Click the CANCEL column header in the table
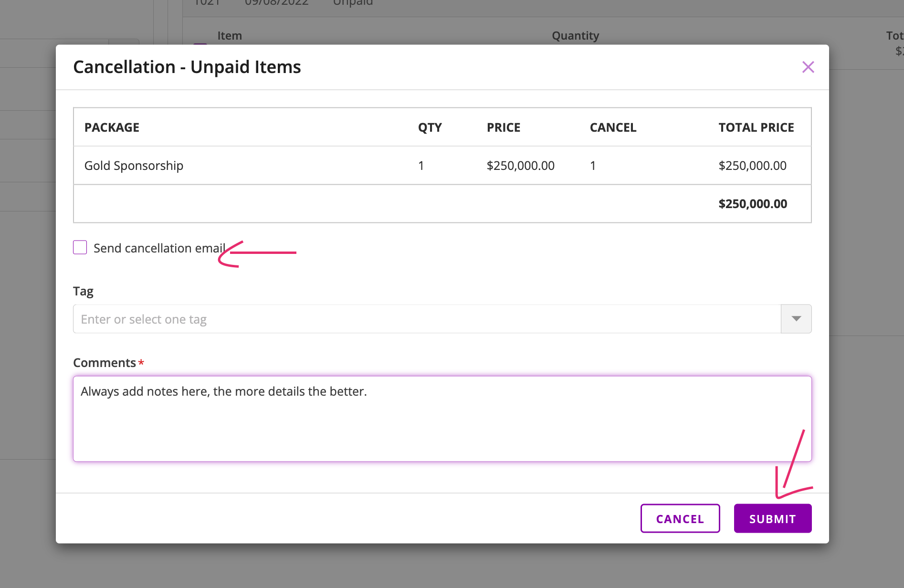This screenshot has height=588, width=904. (x=613, y=127)
